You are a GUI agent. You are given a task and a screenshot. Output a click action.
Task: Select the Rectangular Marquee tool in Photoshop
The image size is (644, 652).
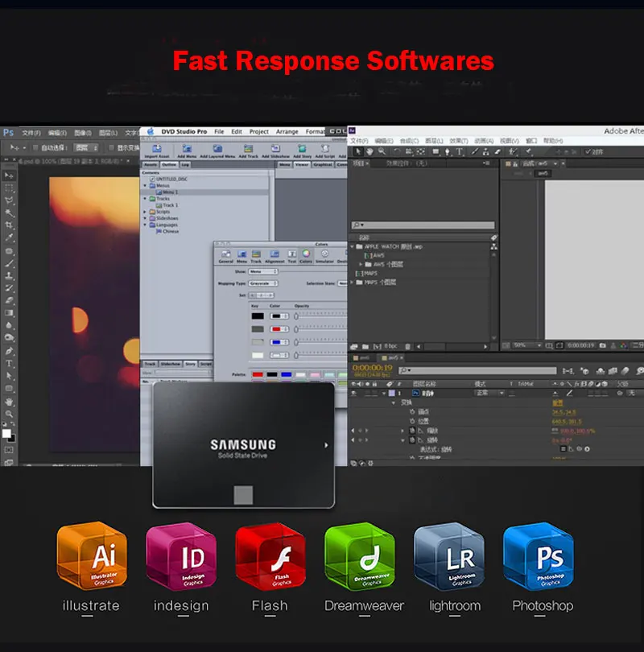pos(9,188)
